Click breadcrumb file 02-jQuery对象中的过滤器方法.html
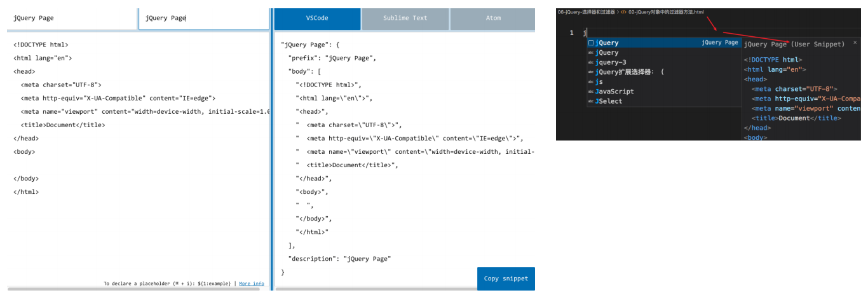 coord(666,12)
